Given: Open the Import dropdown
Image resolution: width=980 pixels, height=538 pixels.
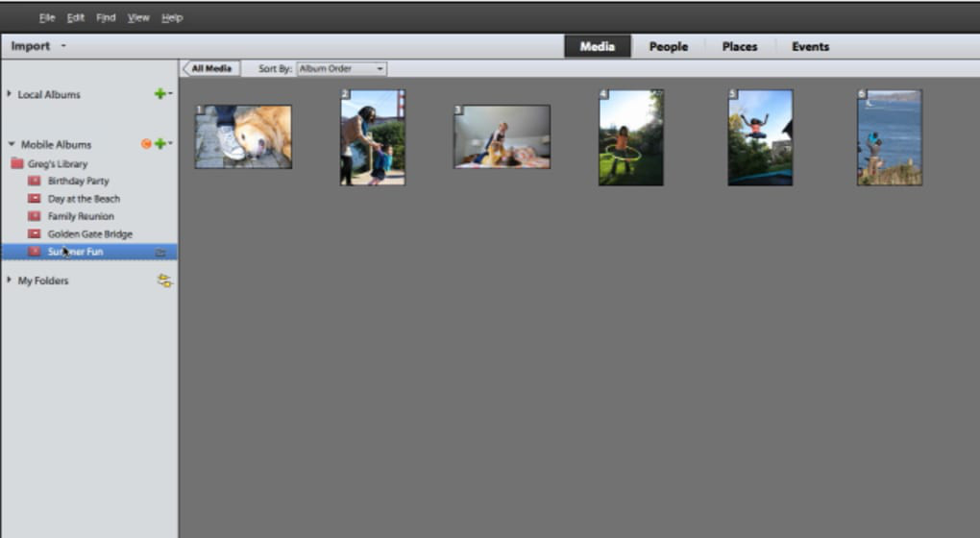Looking at the screenshot, I should point(38,46).
